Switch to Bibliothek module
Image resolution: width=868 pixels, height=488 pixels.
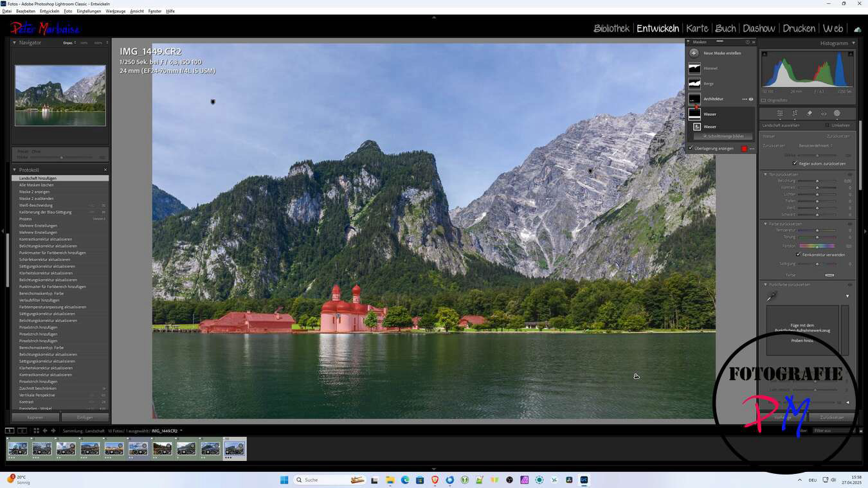pyautogui.click(x=611, y=28)
